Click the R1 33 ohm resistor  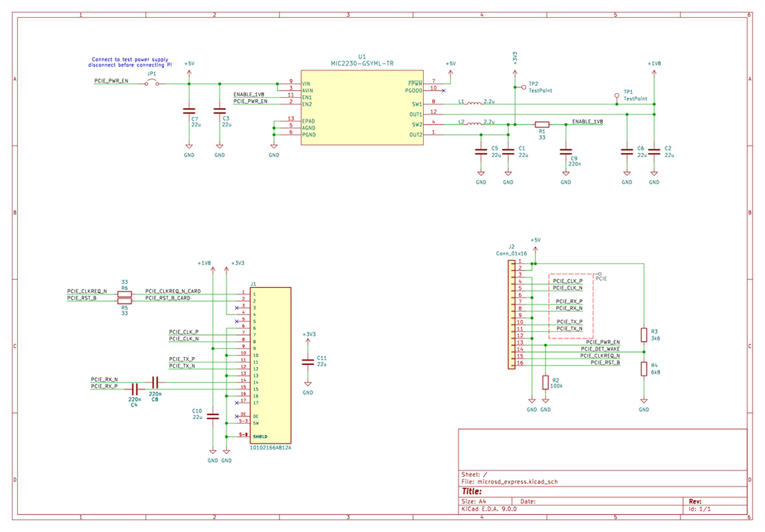[542, 124]
